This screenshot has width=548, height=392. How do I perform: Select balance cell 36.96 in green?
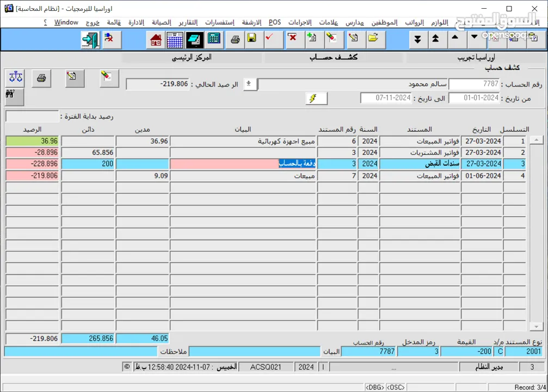tap(32, 141)
